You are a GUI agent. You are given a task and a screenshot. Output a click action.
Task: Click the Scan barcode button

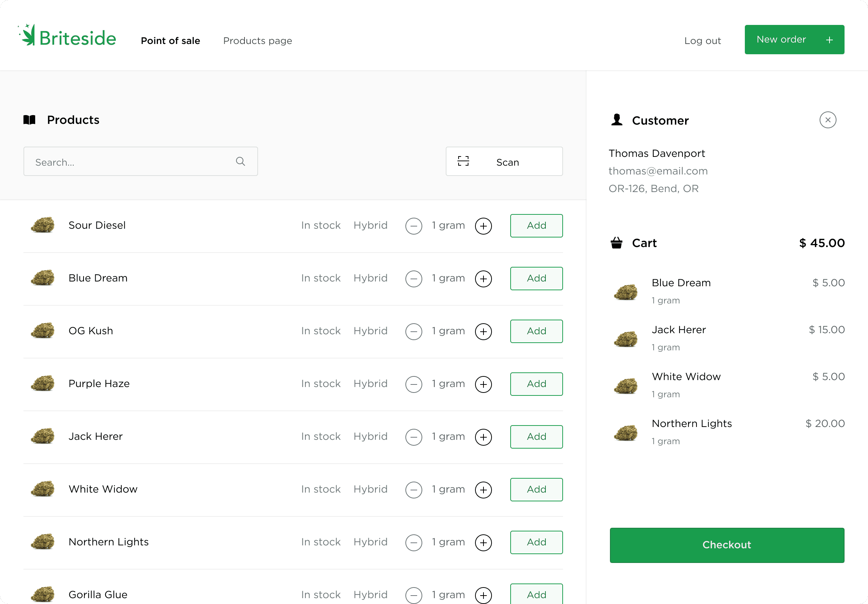[504, 162]
